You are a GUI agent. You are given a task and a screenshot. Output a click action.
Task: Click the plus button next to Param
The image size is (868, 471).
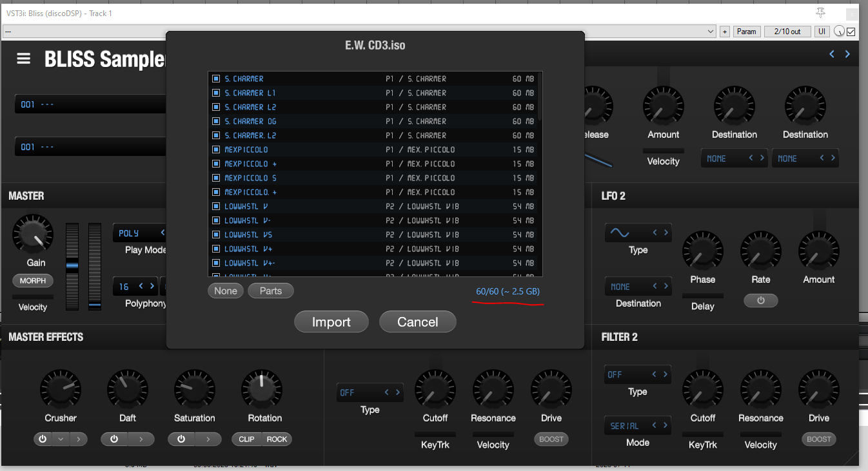click(725, 32)
